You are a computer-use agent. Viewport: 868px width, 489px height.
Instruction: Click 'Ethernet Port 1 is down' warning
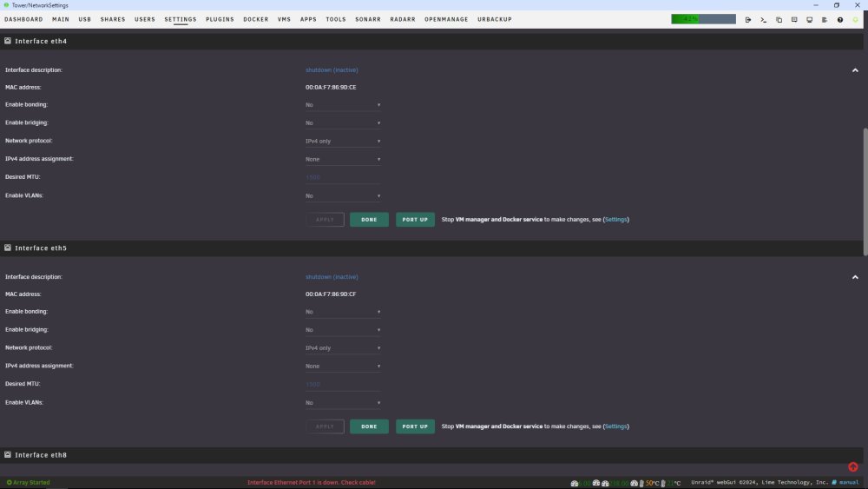pos(312,482)
